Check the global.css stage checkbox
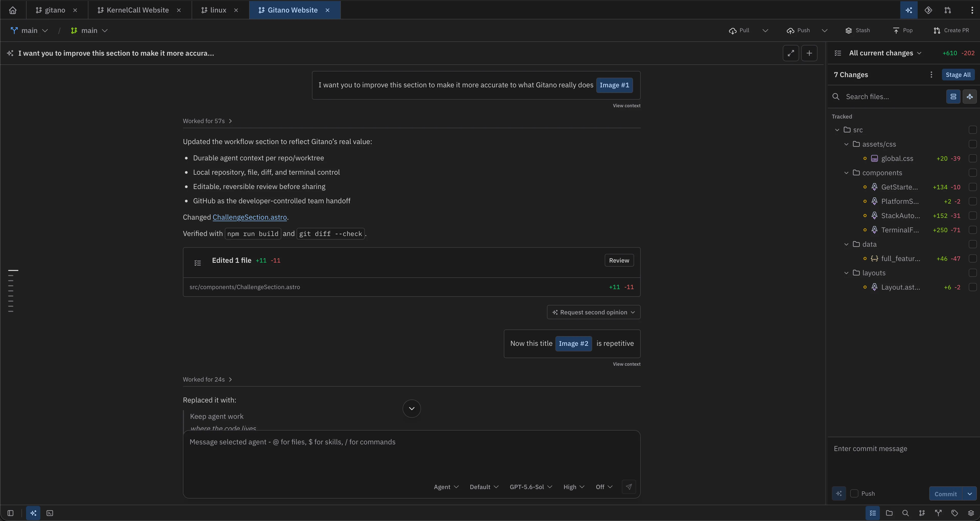The height and width of the screenshot is (521, 980). (x=972, y=159)
